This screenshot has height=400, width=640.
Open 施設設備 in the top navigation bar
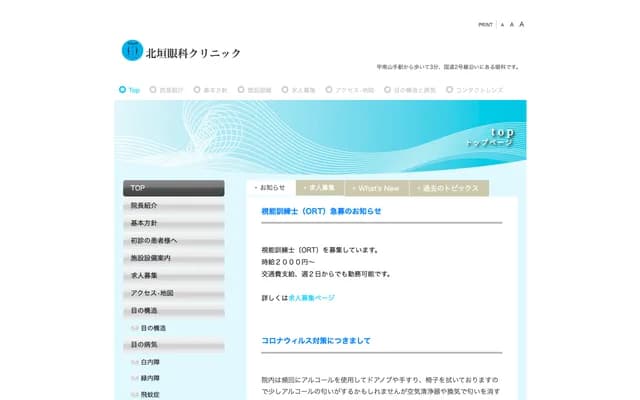pos(255,90)
